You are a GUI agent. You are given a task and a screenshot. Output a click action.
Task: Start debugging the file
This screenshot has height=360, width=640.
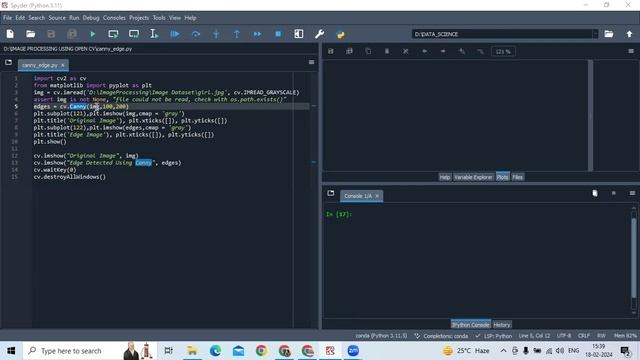point(175,34)
